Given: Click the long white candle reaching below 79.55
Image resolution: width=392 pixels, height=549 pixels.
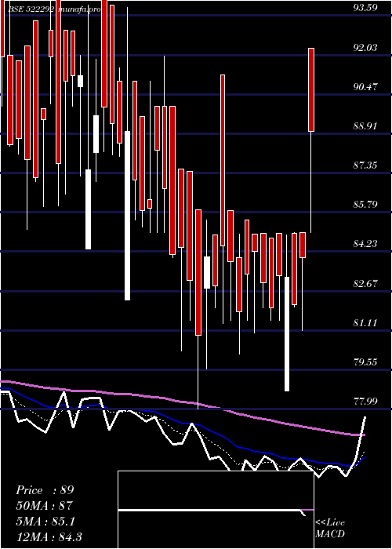Looking at the screenshot, I should [287, 334].
